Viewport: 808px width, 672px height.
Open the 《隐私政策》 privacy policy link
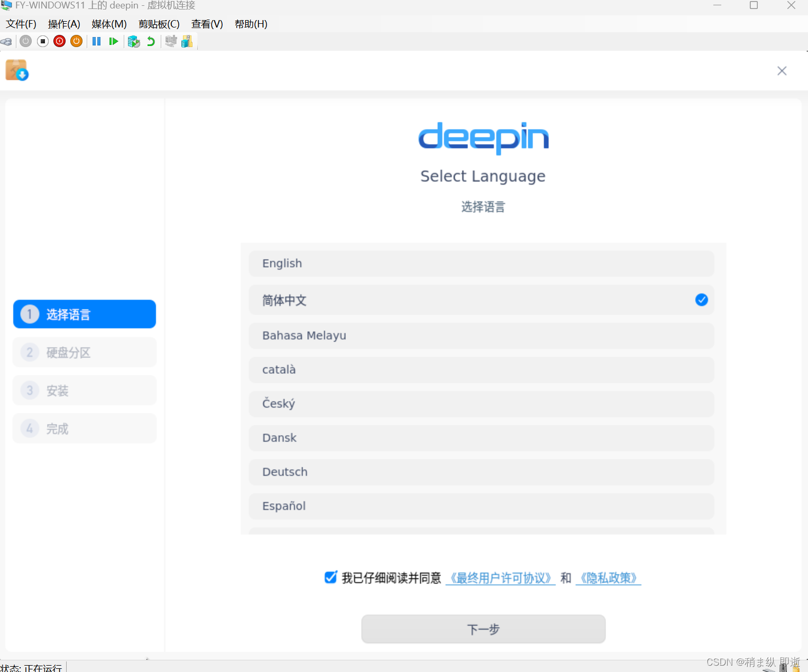pos(608,577)
